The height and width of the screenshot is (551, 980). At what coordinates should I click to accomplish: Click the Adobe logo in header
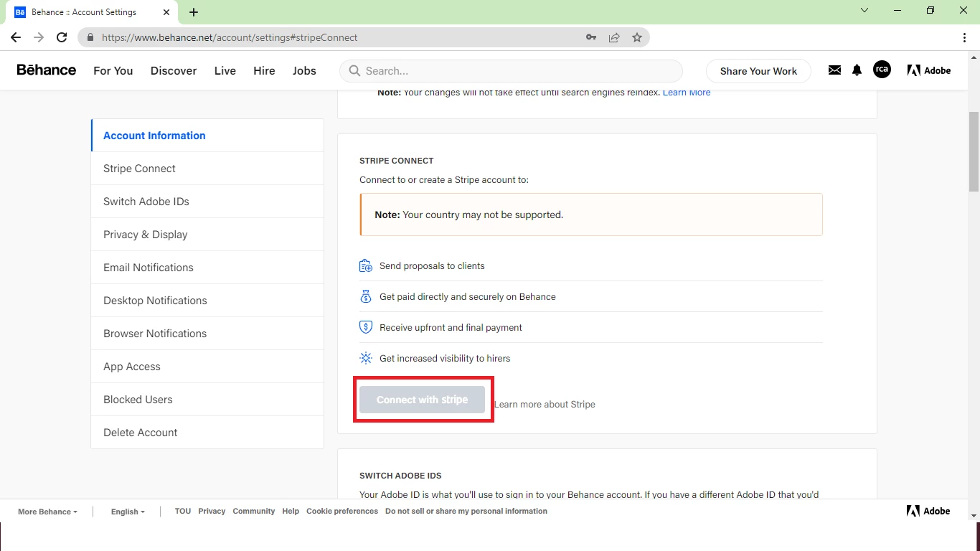pyautogui.click(x=929, y=70)
